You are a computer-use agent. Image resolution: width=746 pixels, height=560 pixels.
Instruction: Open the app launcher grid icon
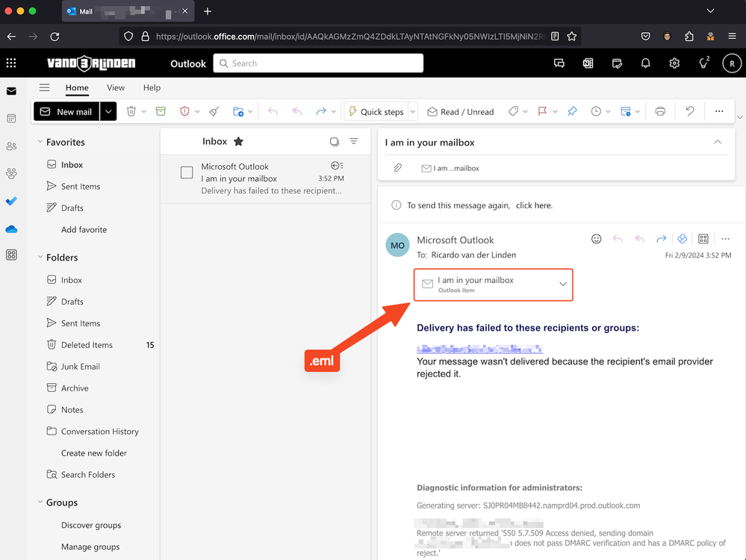11,63
